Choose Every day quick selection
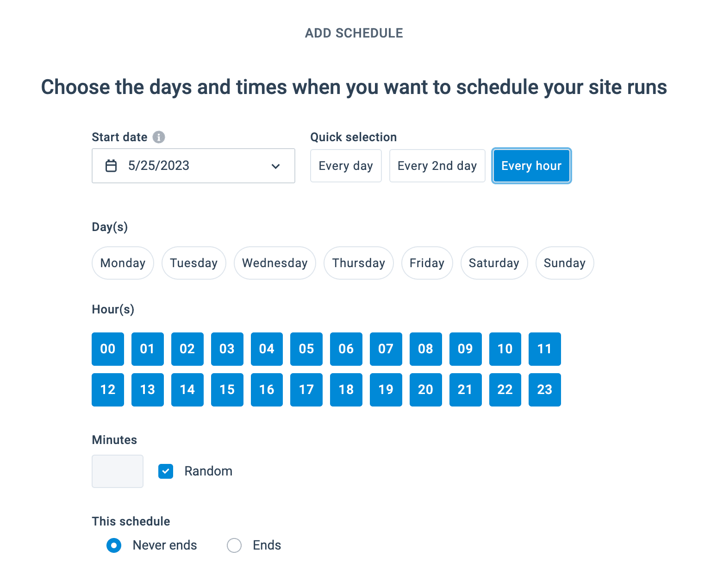This screenshot has height=588, width=711. [x=346, y=166]
